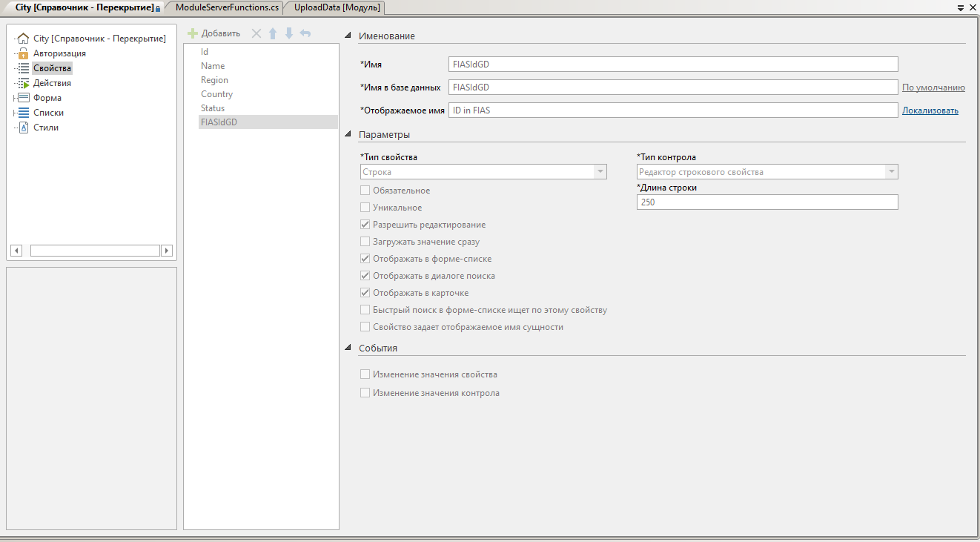This screenshot has height=542, width=980.
Task: Click the По умолчанию link
Action: pyautogui.click(x=933, y=87)
